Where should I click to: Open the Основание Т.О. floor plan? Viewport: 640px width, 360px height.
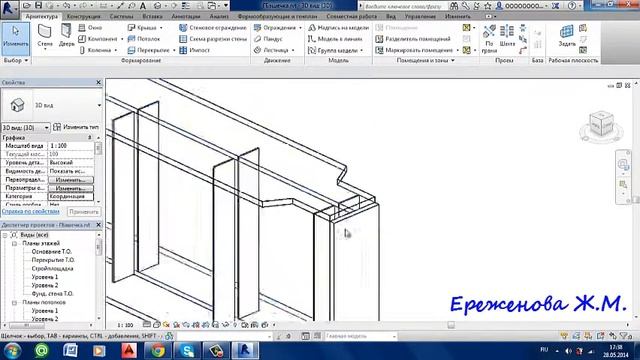pyautogui.click(x=51, y=252)
